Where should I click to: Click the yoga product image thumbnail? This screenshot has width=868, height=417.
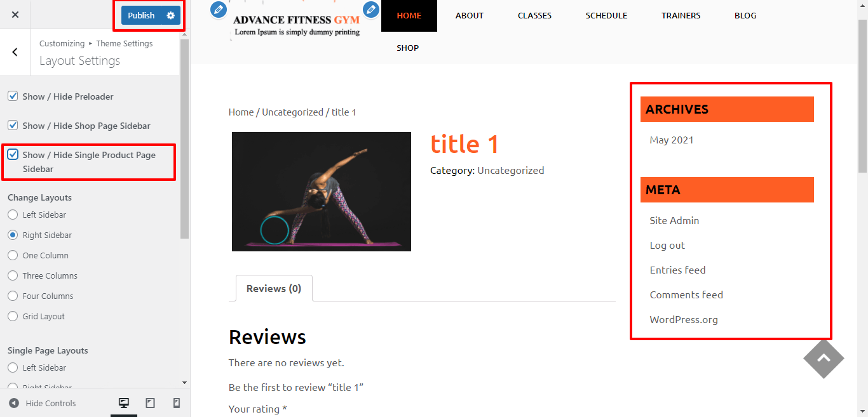(x=322, y=192)
